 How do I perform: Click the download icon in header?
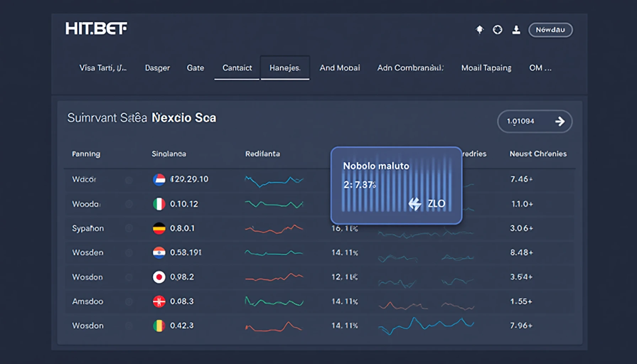pos(516,30)
